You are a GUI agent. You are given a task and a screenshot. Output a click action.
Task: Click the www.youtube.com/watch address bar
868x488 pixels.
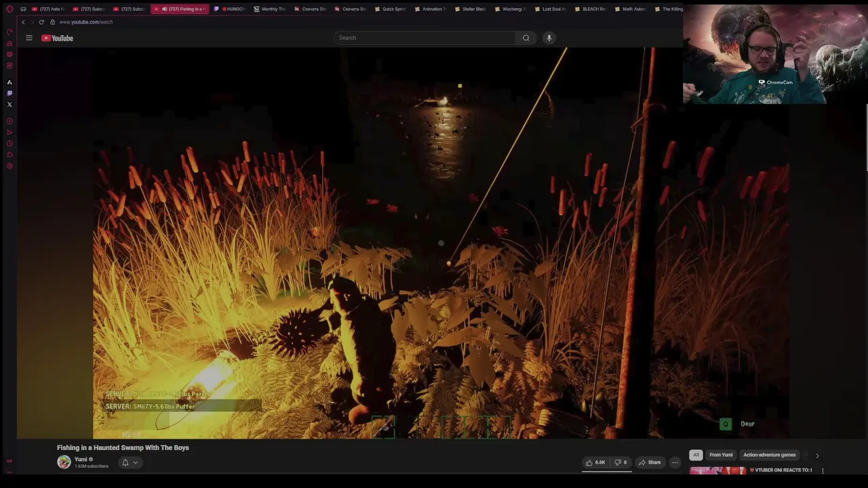(86, 22)
